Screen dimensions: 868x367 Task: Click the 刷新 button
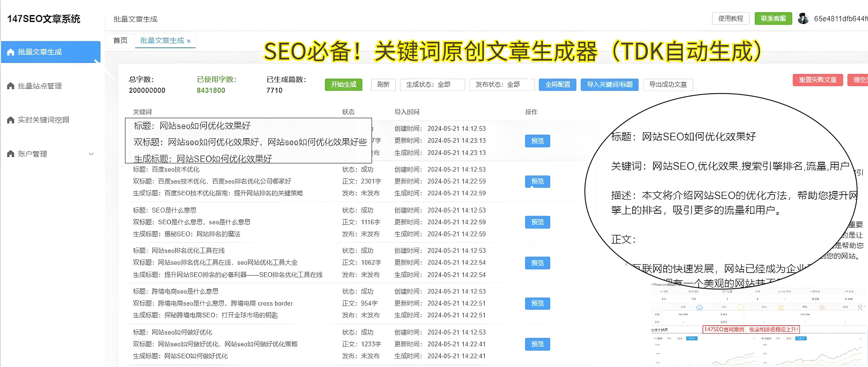pyautogui.click(x=383, y=85)
